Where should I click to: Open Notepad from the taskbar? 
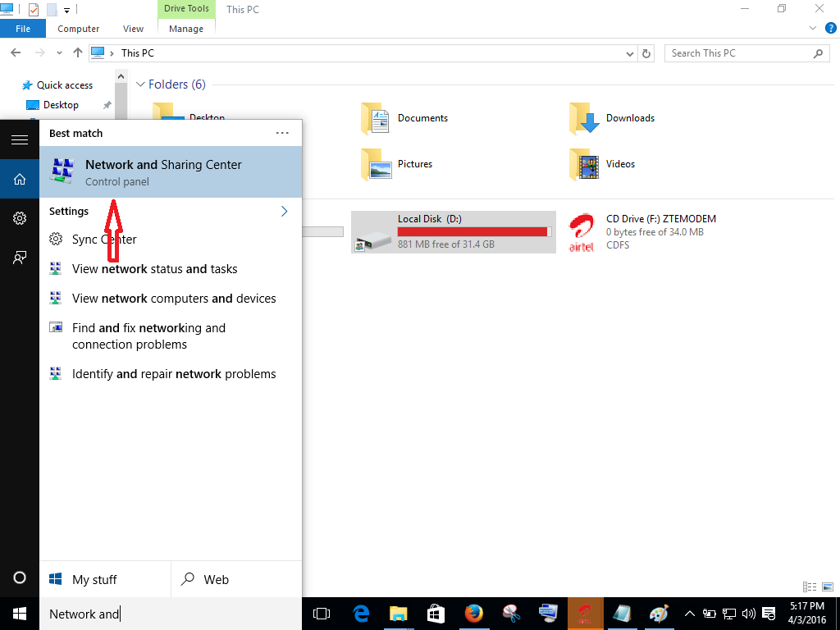[621, 614]
